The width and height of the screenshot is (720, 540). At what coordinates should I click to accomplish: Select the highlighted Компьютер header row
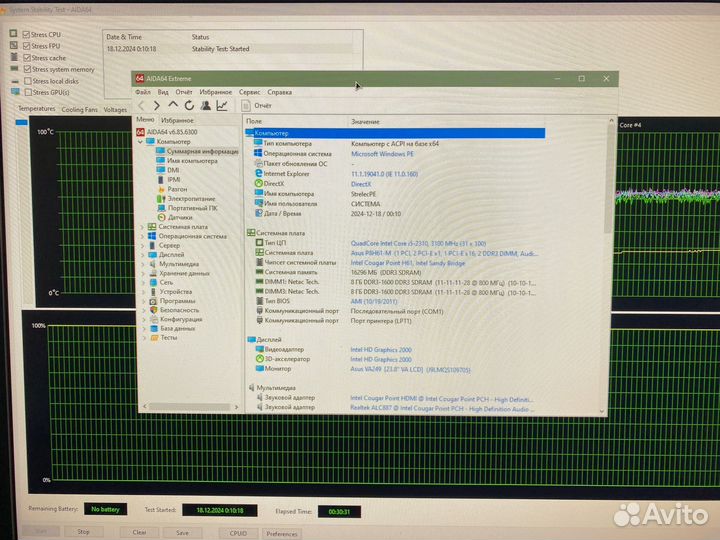pyautogui.click(x=395, y=133)
